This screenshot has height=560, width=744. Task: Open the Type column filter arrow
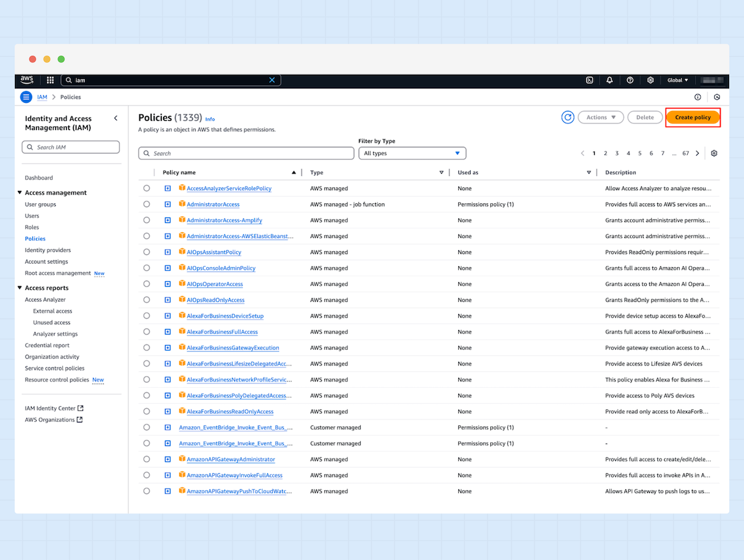[x=441, y=172]
